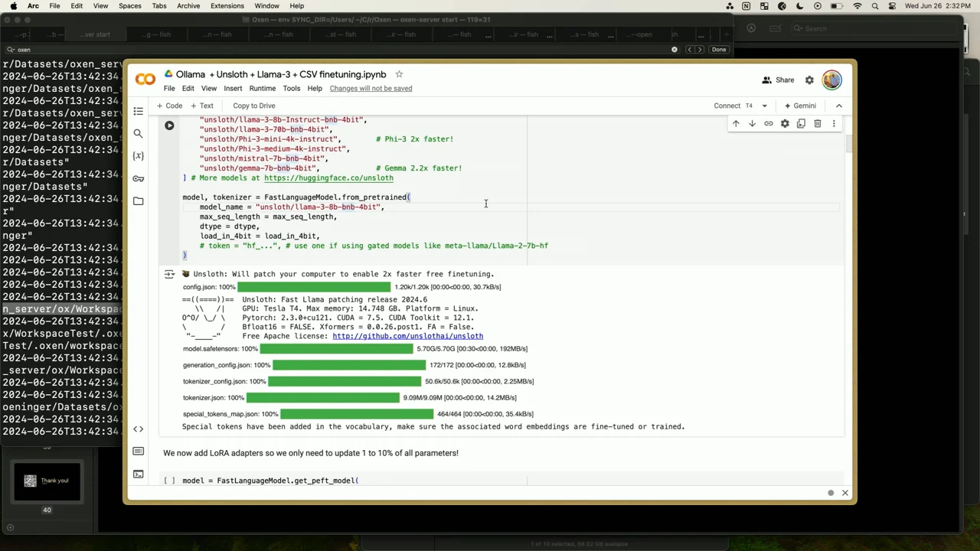
Task: Click Done in terminal search bar
Action: click(718, 50)
